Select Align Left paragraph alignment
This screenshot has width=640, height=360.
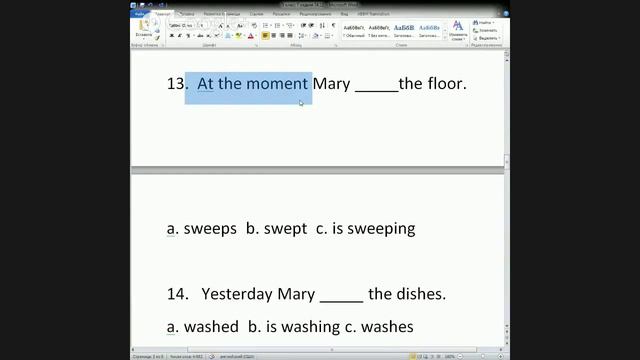(x=265, y=36)
